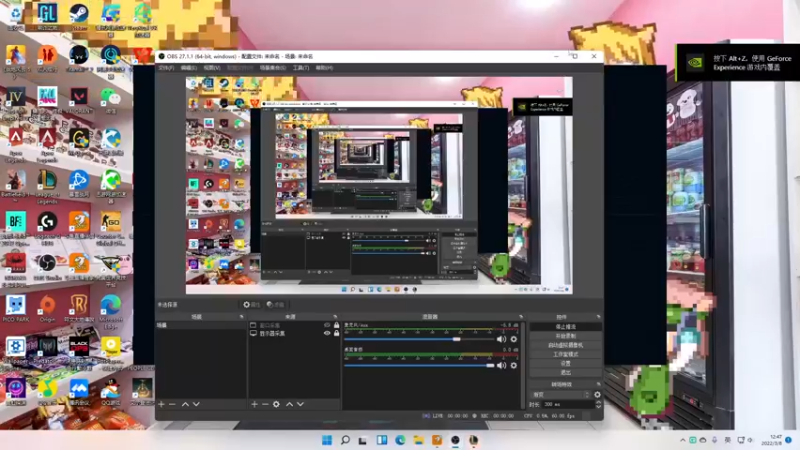This screenshot has width=800, height=450.
Task: Add a new source with plus icon
Action: 254,404
